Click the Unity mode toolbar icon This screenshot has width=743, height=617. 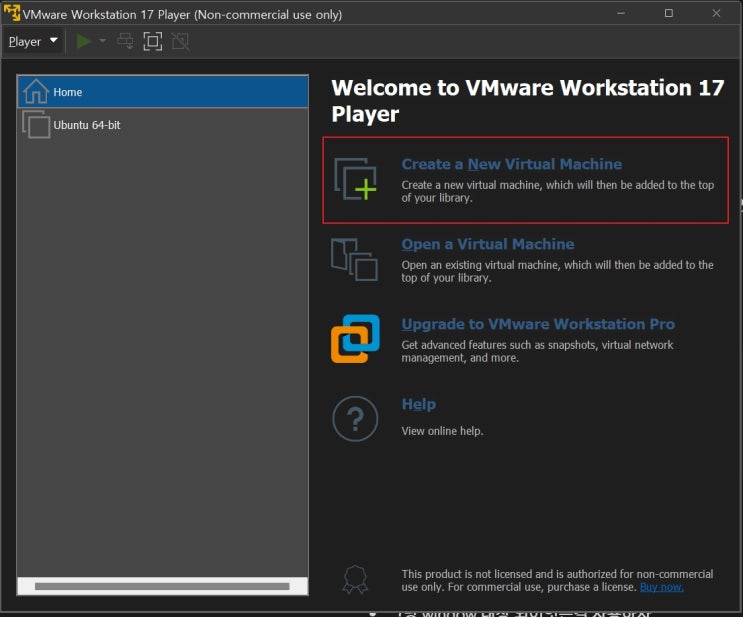pos(180,42)
